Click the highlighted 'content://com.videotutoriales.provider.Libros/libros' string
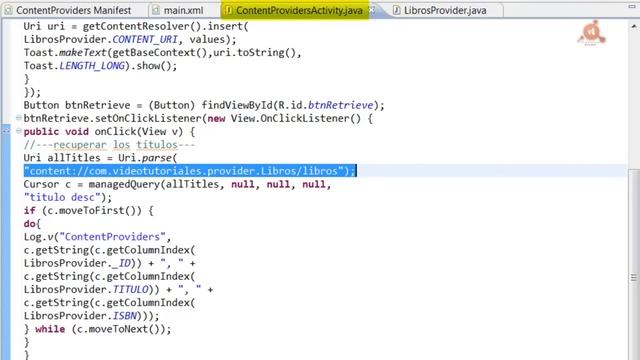Viewport: 640px width, 360px height. click(x=190, y=171)
